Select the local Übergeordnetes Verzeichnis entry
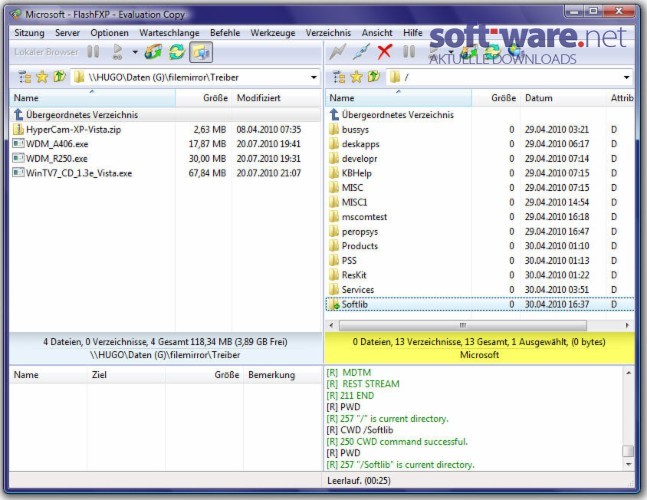 [165, 115]
